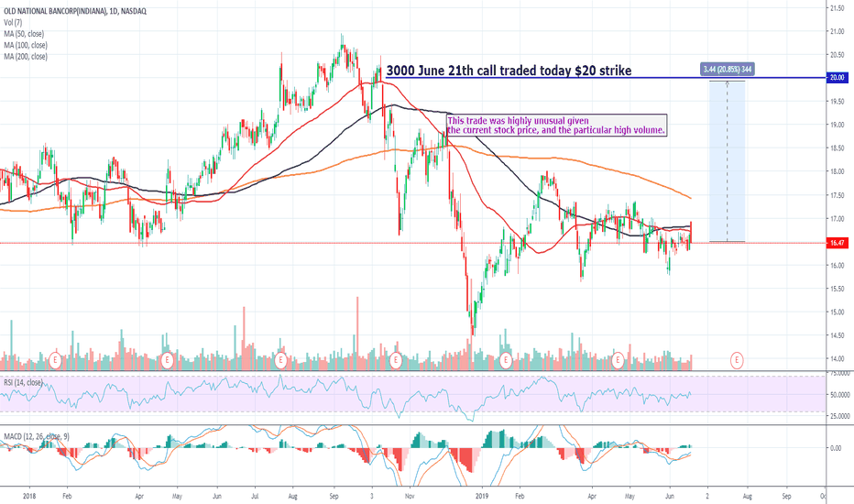Click the blue 20.00 price line label

tap(837, 78)
